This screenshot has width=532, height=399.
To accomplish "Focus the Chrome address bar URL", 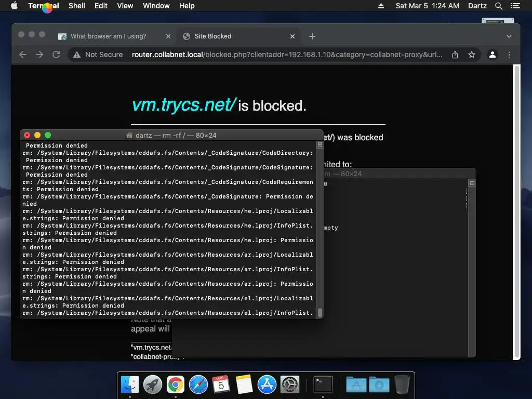I will click(287, 55).
